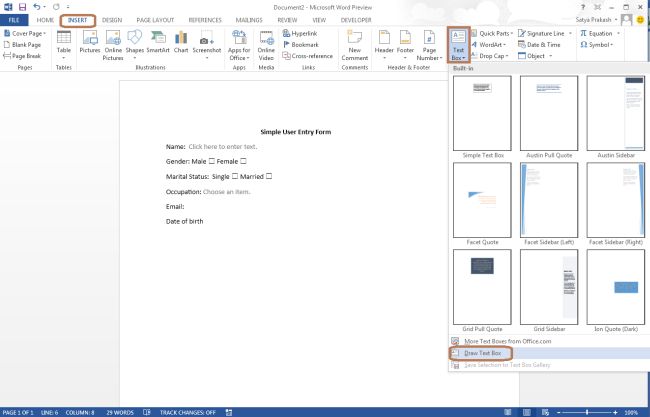
Task: Open the Help question mark icon
Action: pyautogui.click(x=583, y=7)
